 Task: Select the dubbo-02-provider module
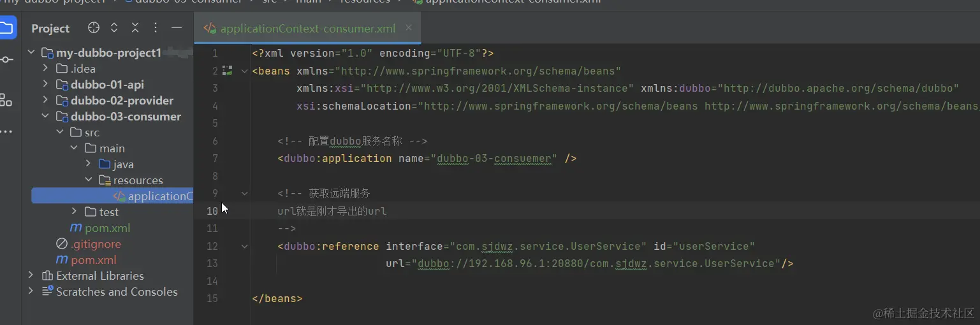click(x=122, y=100)
